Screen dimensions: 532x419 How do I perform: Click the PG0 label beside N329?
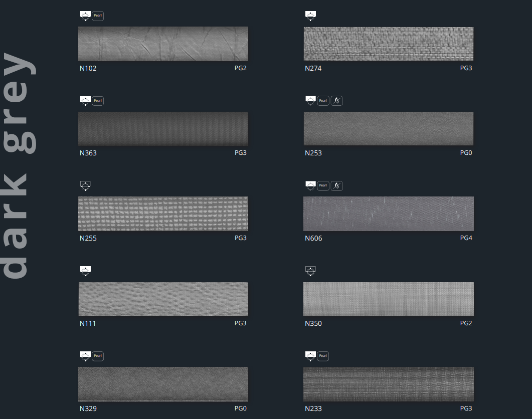pyautogui.click(x=241, y=408)
